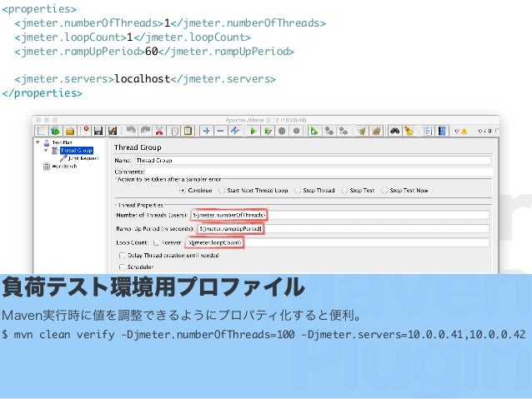Collapse the Thread Group tree node
This screenshot has width=532, height=399.
(x=46, y=151)
